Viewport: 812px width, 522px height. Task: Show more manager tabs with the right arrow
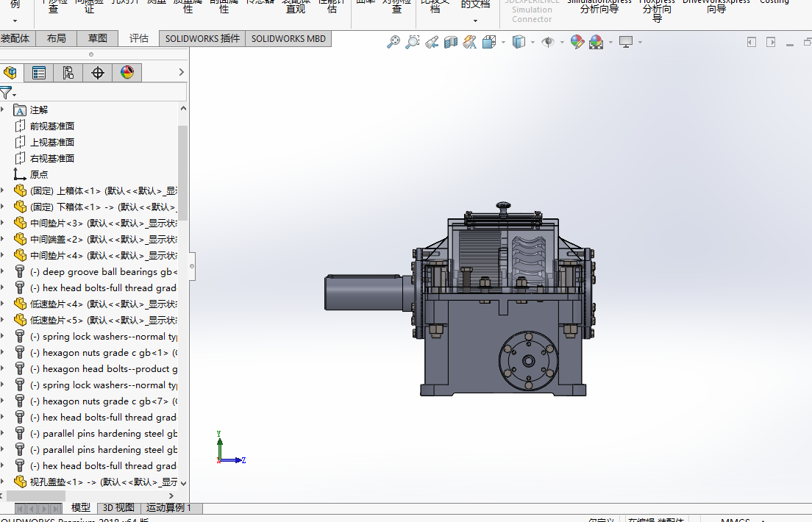pos(181,73)
